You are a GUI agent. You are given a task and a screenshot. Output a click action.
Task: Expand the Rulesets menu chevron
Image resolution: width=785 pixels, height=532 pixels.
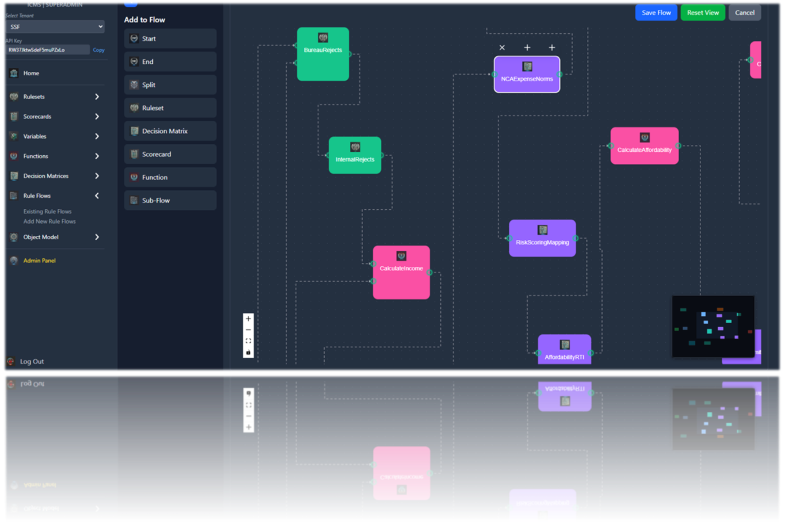pos(97,97)
